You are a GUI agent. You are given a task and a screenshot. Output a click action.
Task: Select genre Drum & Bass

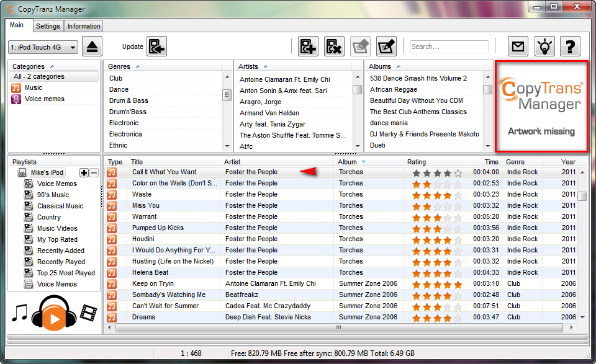coord(129,100)
